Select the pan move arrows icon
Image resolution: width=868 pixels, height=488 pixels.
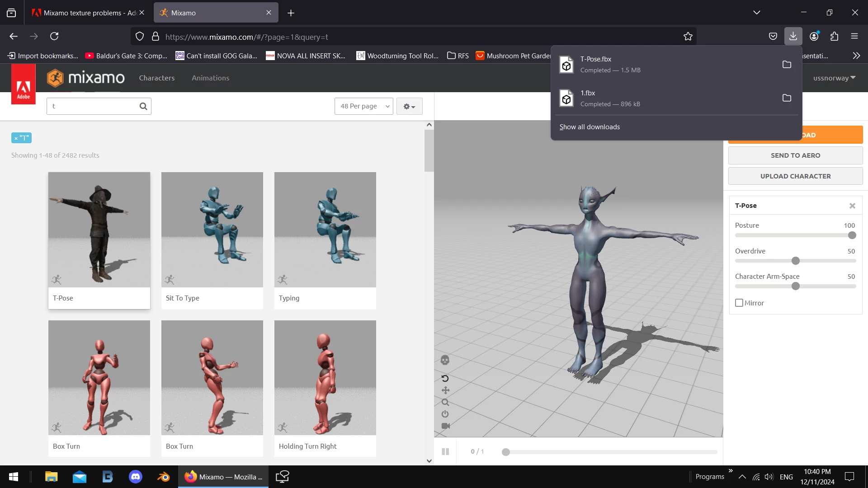coord(445,390)
